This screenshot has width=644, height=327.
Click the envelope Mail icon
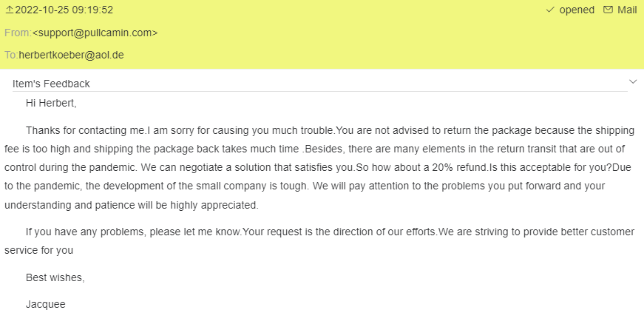click(608, 10)
